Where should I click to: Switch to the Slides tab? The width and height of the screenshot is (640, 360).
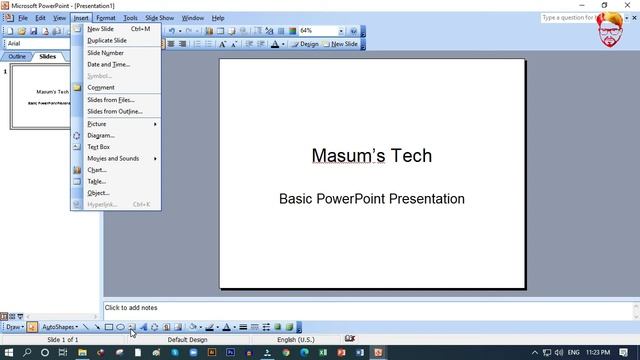pyautogui.click(x=47, y=56)
